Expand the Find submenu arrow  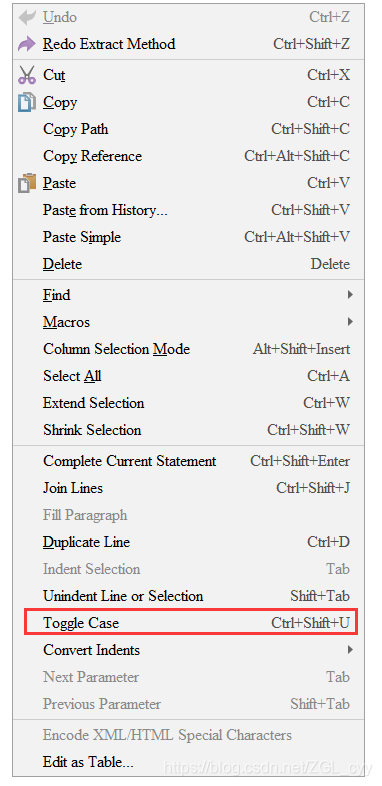click(x=350, y=295)
